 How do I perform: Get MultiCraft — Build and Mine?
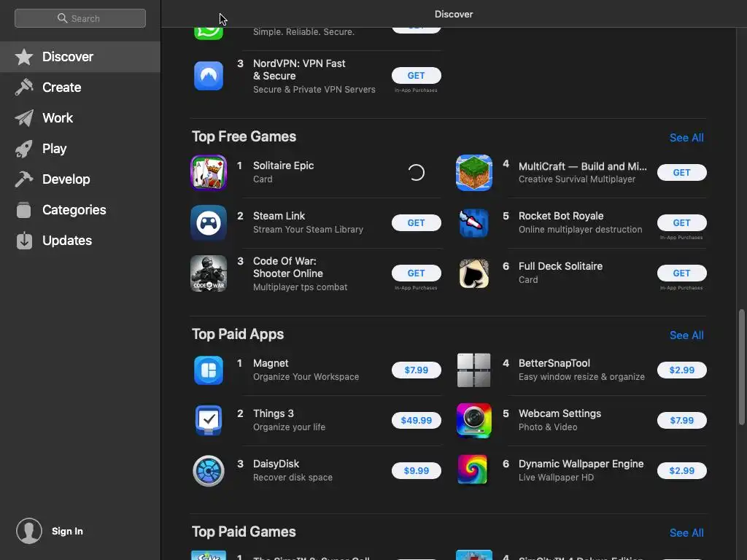682,172
